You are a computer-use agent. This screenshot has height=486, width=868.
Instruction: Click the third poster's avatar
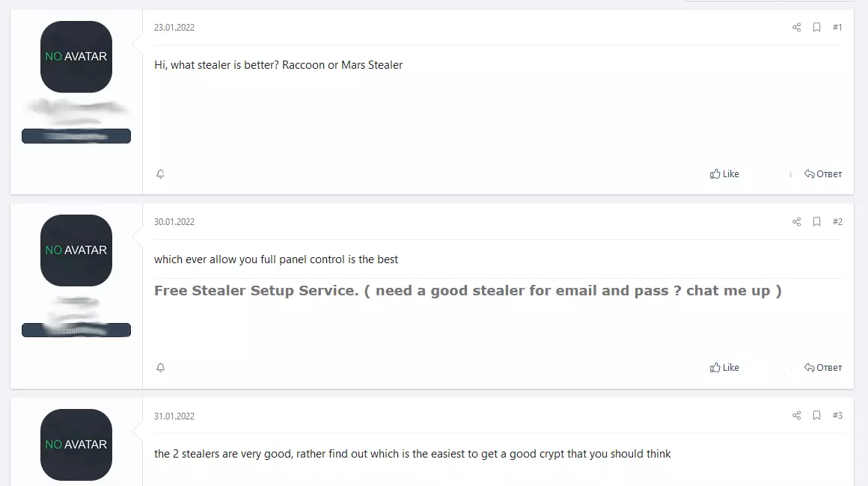pyautogui.click(x=76, y=444)
